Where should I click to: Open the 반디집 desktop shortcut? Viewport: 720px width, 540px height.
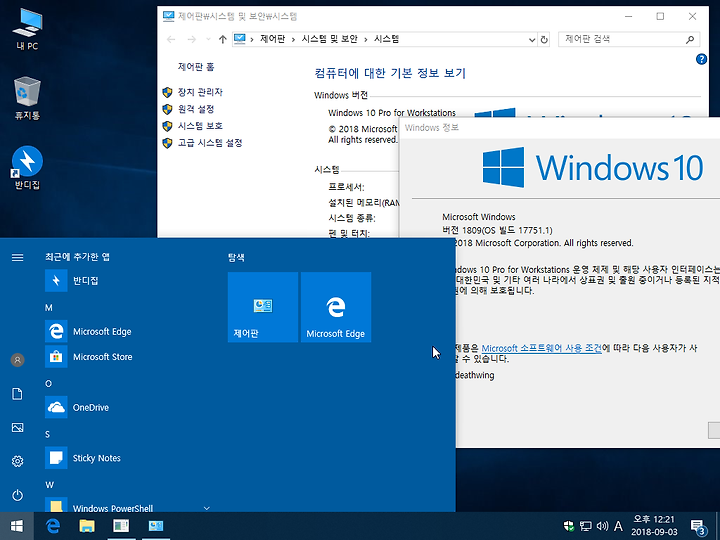click(x=27, y=168)
